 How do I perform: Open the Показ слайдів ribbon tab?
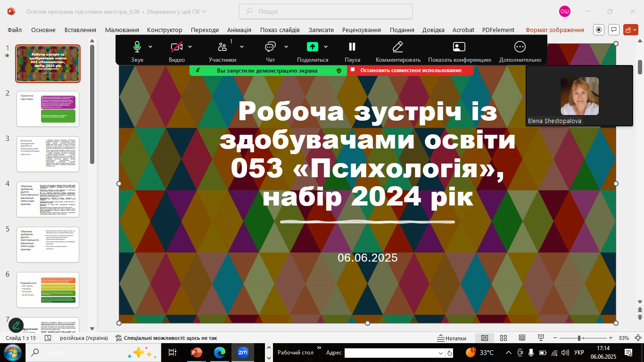(280, 30)
